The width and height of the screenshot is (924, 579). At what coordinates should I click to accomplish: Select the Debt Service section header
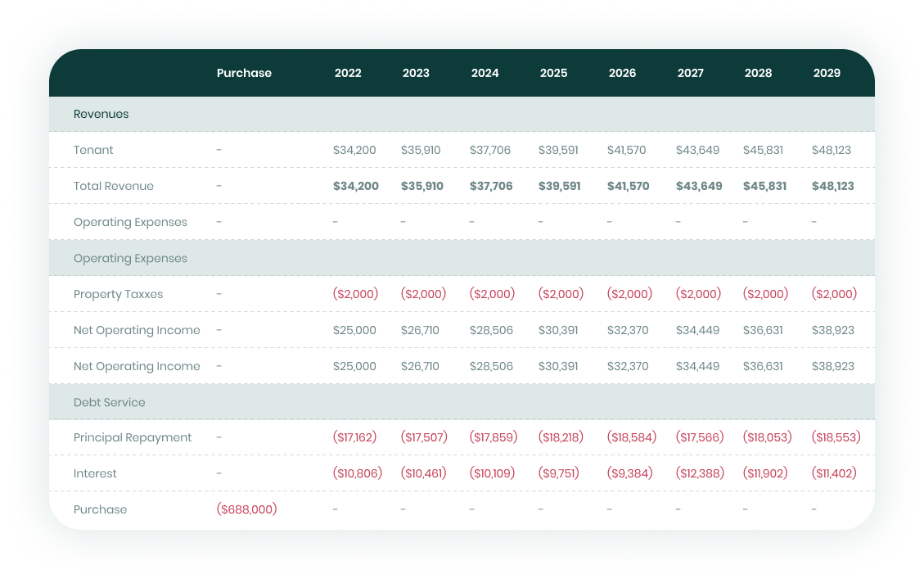point(109,402)
